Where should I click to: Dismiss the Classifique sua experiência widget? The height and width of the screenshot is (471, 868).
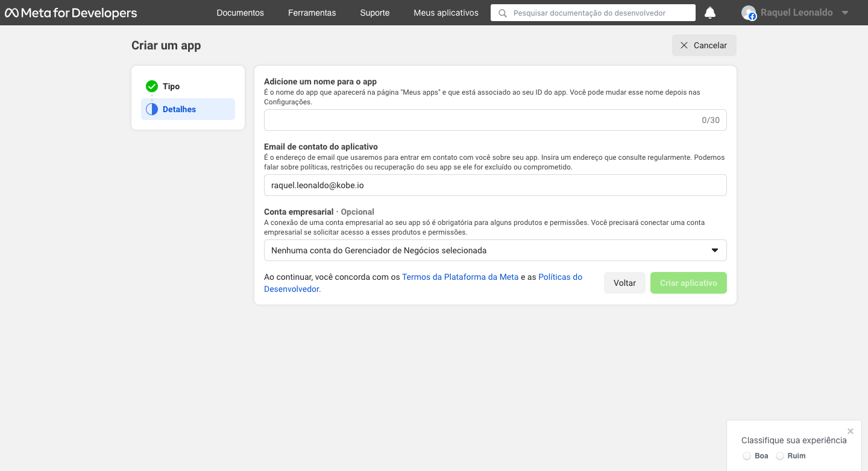click(x=851, y=431)
